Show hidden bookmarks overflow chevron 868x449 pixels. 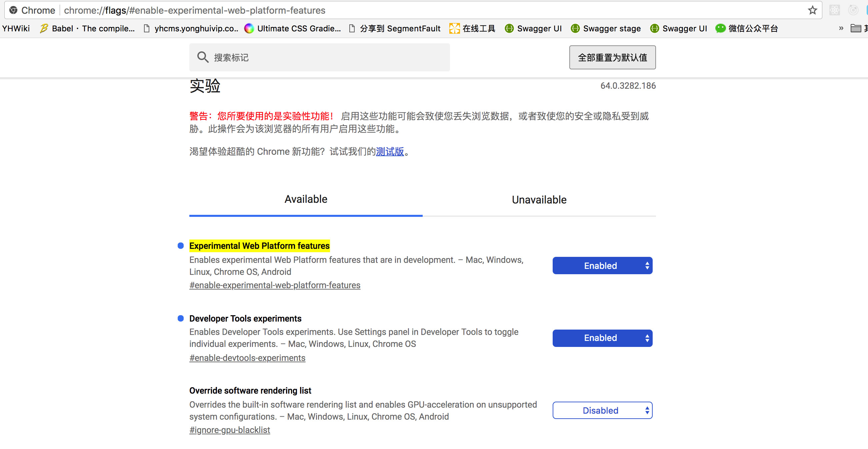(841, 28)
